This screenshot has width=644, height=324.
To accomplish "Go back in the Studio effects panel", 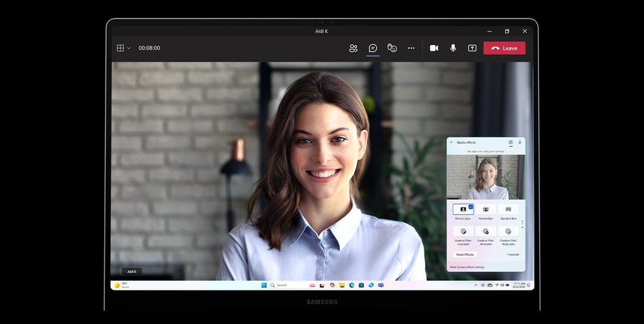I will point(451,142).
